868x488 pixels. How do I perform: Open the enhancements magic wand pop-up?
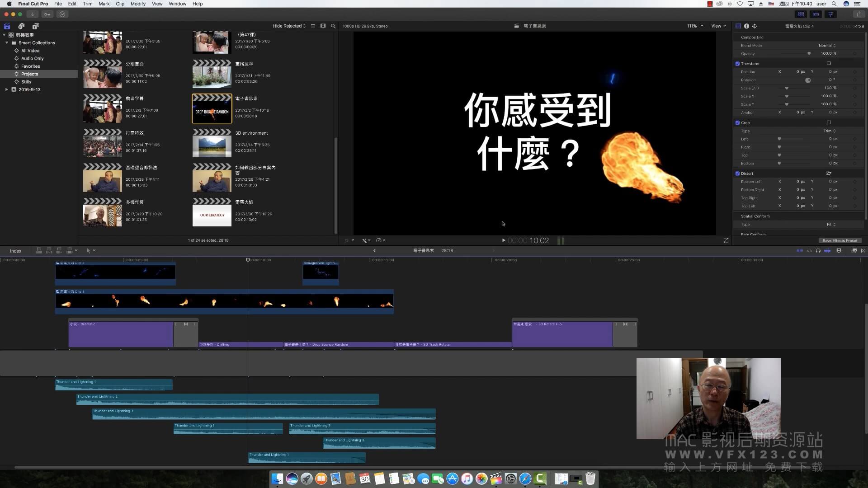pyautogui.click(x=366, y=240)
